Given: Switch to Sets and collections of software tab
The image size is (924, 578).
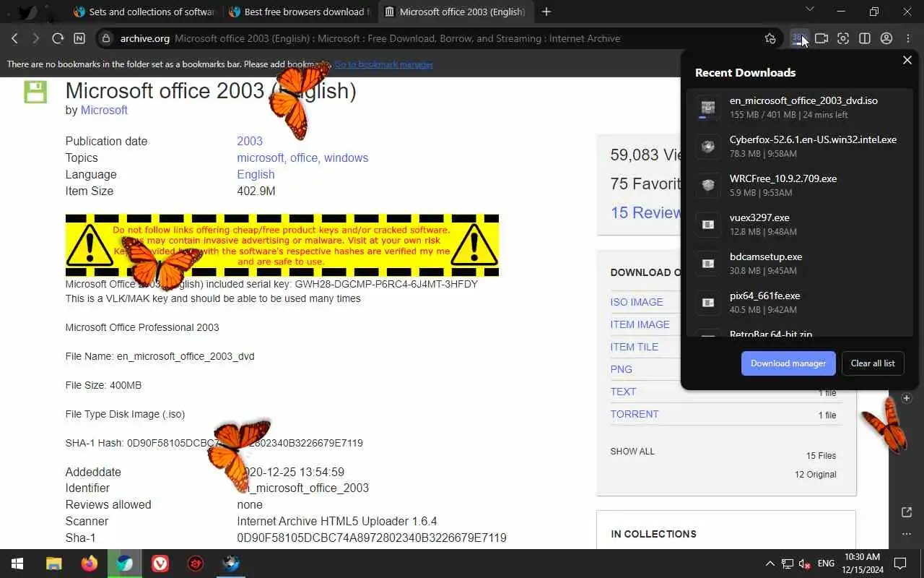Looking at the screenshot, I should 144,12.
